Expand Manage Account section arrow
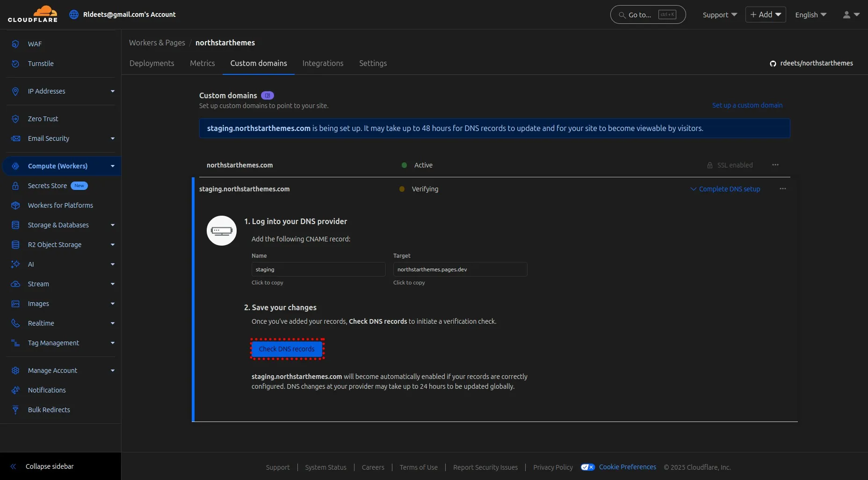The image size is (868, 480). tap(113, 371)
